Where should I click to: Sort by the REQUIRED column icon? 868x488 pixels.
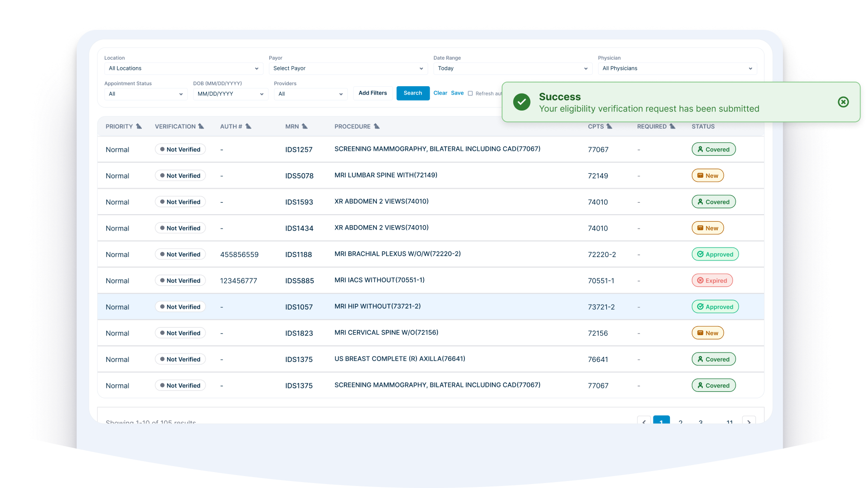672,126
